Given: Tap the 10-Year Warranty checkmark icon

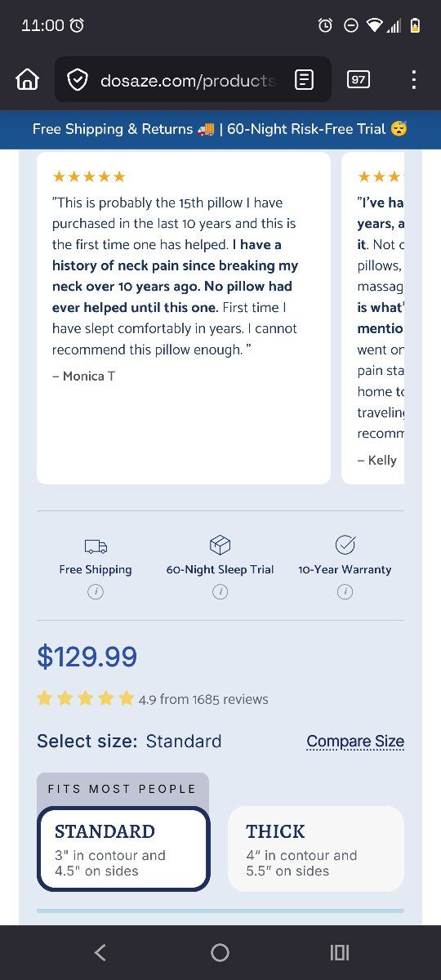Looking at the screenshot, I should click(x=345, y=545).
